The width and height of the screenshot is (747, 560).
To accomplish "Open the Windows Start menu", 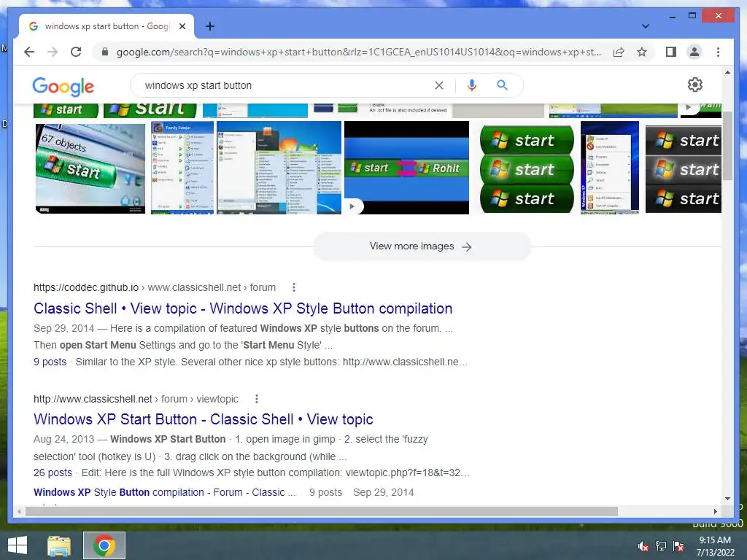I will point(18,545).
